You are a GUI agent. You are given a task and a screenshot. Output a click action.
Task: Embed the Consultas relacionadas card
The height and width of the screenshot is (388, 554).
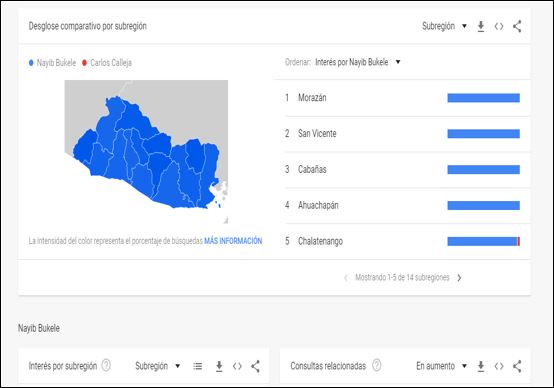(499, 366)
